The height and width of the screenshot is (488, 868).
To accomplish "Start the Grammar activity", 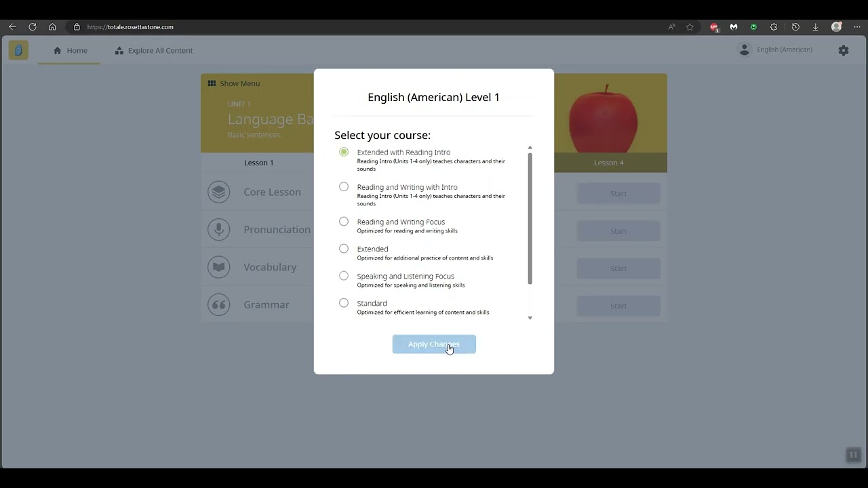I will [x=618, y=306].
